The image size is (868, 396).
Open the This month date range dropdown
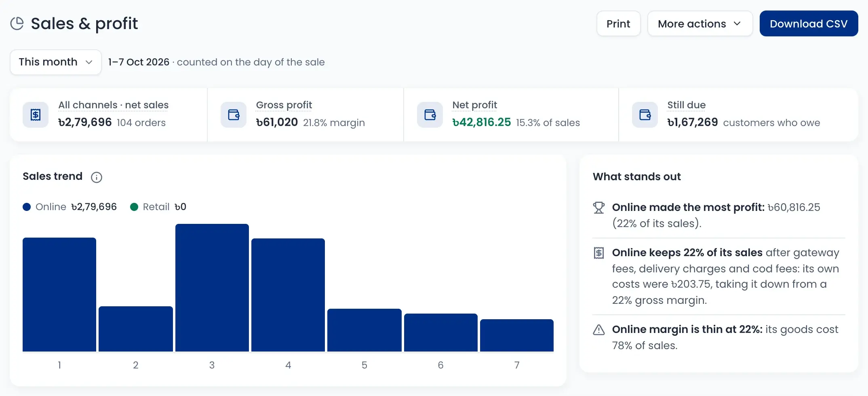56,62
